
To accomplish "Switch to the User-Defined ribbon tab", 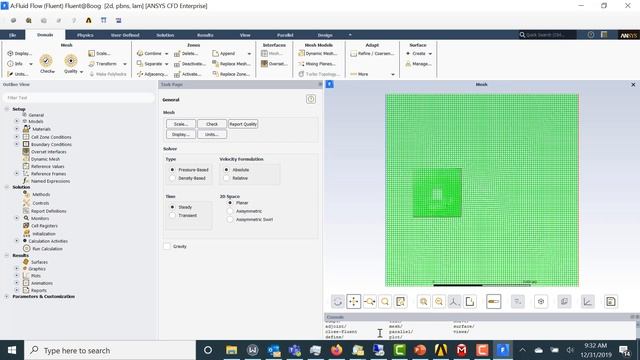I will (x=125, y=35).
